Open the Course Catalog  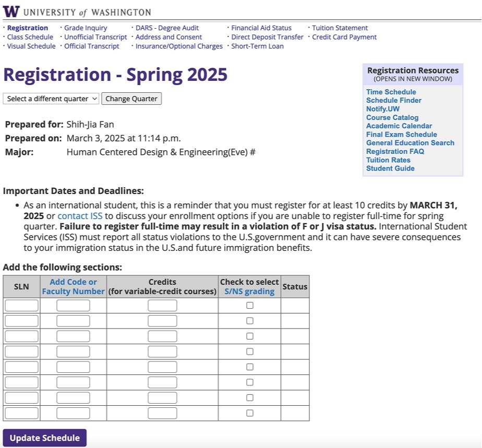tap(392, 118)
